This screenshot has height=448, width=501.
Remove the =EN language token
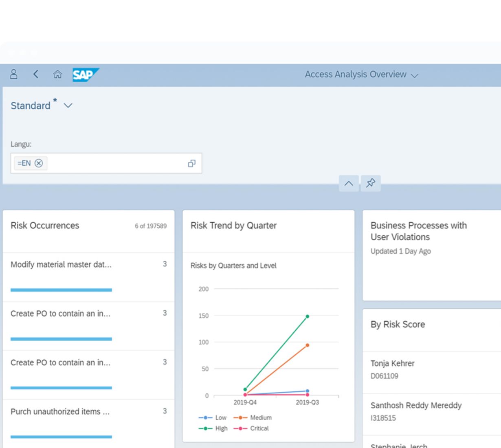click(x=39, y=163)
